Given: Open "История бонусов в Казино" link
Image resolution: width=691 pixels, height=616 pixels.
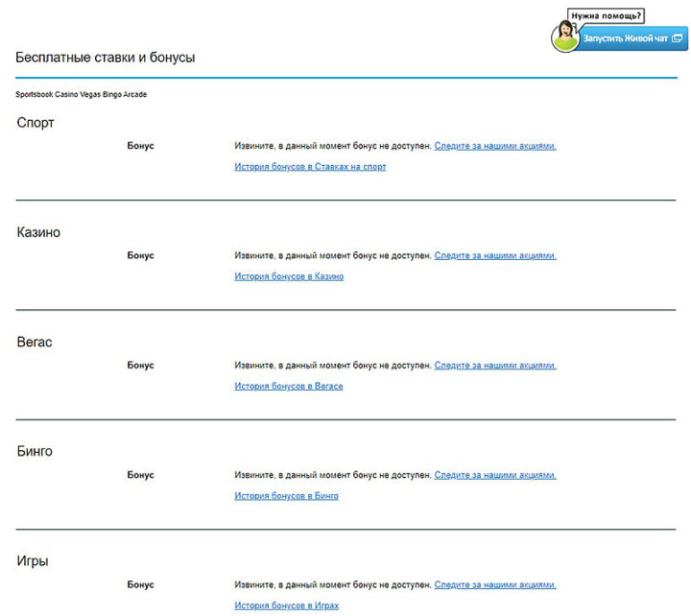Looking at the screenshot, I should (289, 276).
